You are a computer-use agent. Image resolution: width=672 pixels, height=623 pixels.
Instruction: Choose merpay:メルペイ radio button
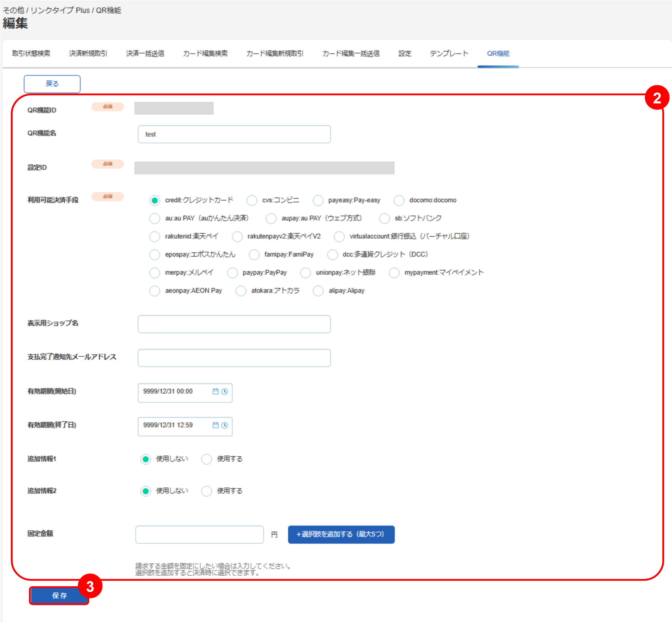click(155, 273)
